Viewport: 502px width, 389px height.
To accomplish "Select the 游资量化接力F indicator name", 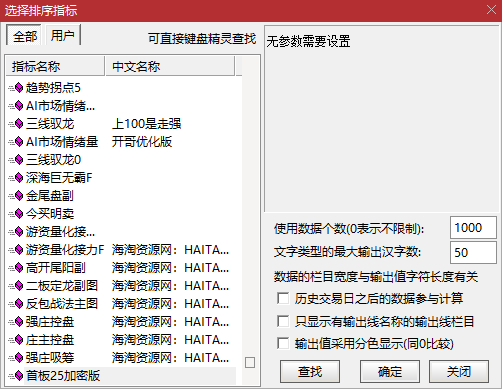I will [65, 250].
